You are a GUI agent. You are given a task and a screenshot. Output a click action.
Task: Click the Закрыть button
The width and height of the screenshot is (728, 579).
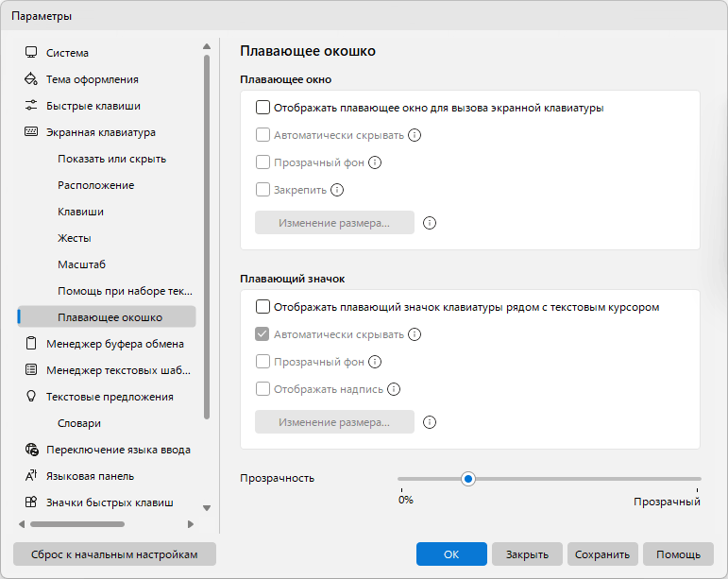[x=527, y=553]
